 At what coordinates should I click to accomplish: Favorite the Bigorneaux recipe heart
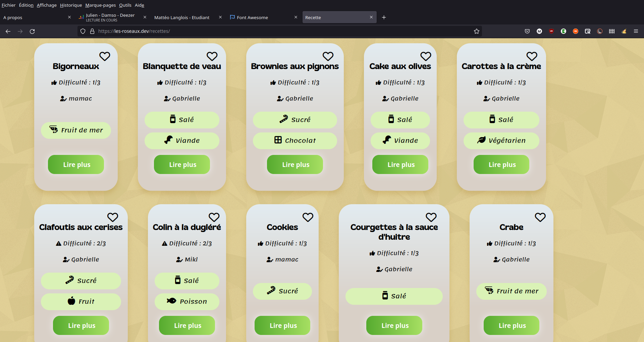tap(105, 56)
